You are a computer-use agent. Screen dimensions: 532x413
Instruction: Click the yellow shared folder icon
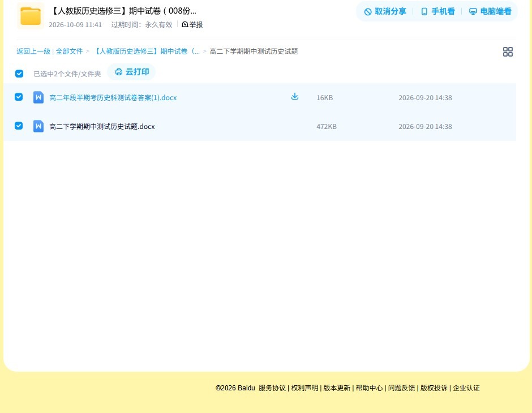[31, 16]
